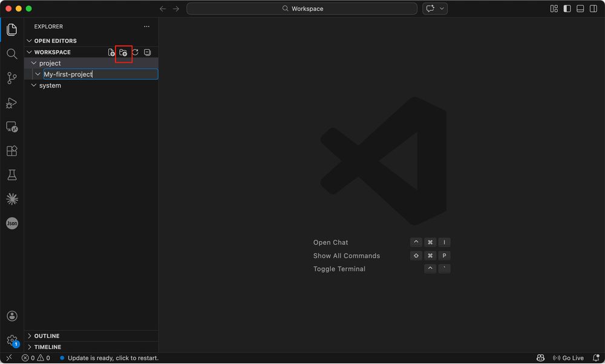
Task: Open the chat dropdown arrow in title bar
Action: (442, 9)
